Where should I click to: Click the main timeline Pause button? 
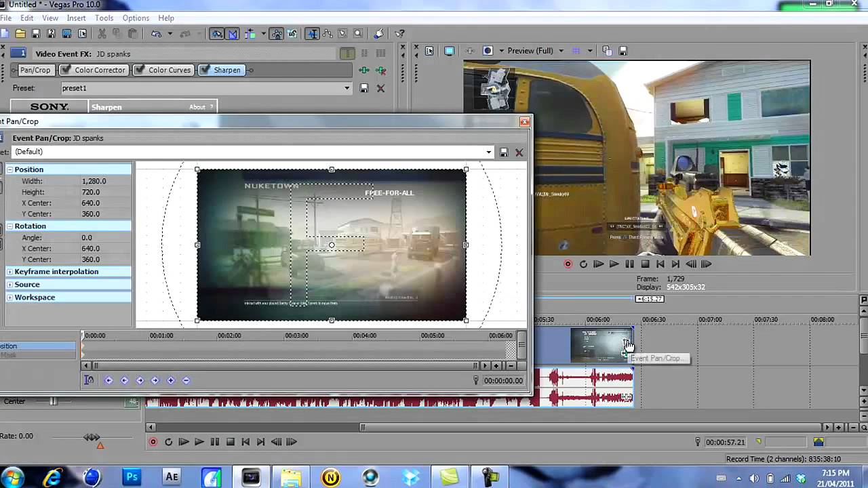click(214, 442)
